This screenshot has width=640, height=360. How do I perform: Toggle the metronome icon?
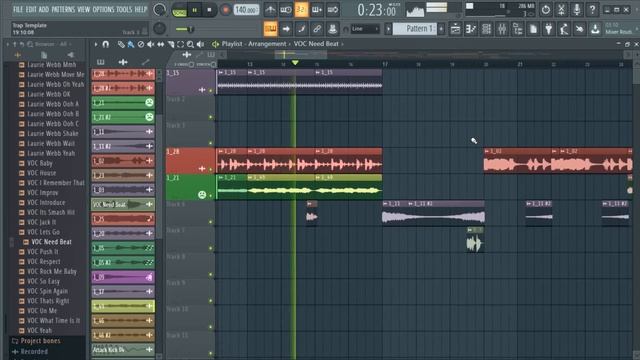tap(270, 9)
